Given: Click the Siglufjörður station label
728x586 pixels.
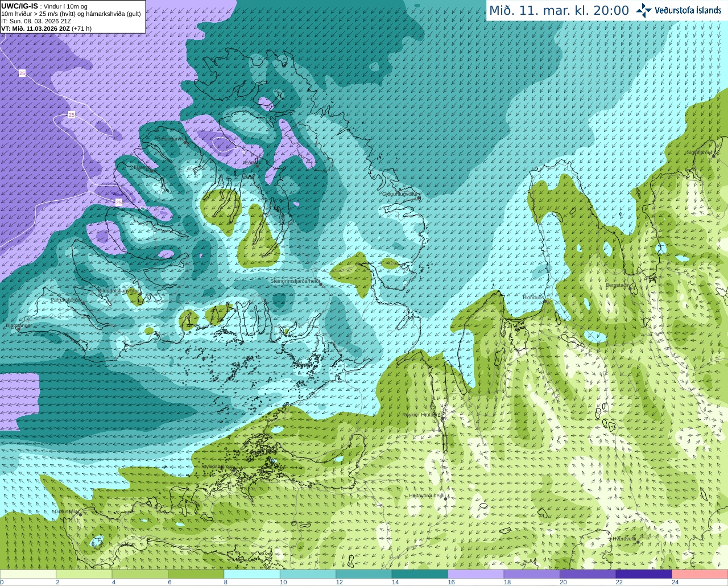Looking at the screenshot, I should [x=700, y=153].
